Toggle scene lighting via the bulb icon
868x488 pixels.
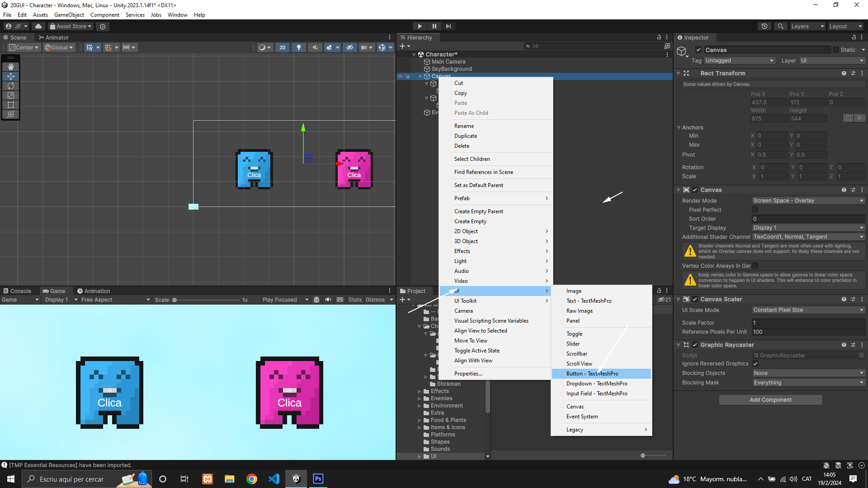click(298, 47)
